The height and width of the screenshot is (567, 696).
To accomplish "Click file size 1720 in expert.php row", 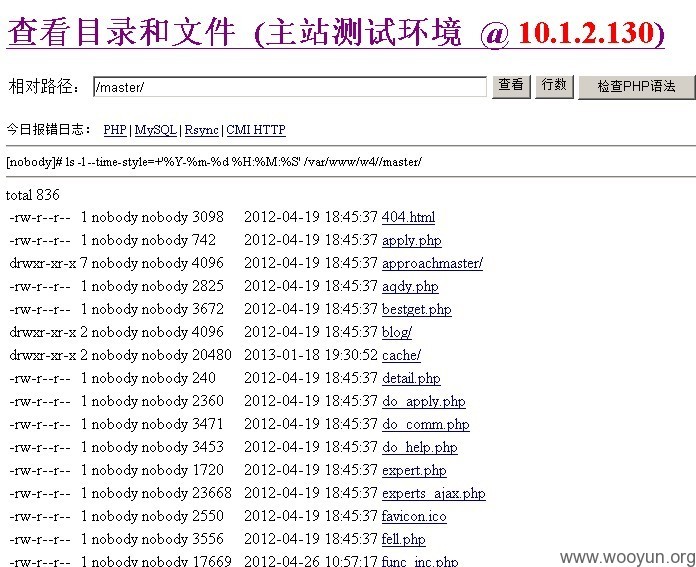I will pyautogui.click(x=208, y=470).
